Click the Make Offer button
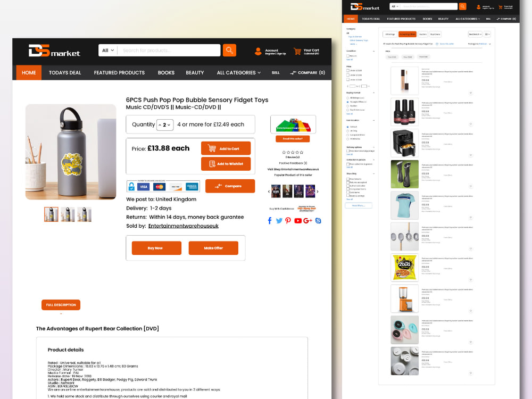 pyautogui.click(x=213, y=248)
